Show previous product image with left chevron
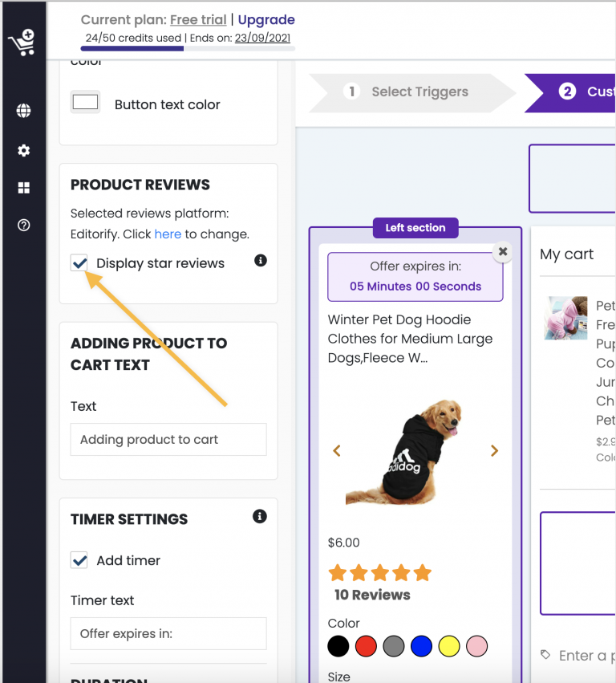 click(337, 450)
